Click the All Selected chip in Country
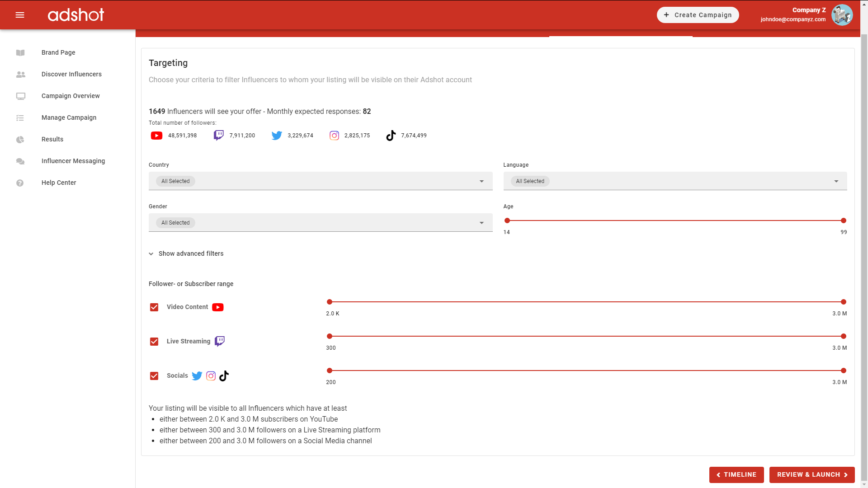The image size is (868, 488). 175,181
